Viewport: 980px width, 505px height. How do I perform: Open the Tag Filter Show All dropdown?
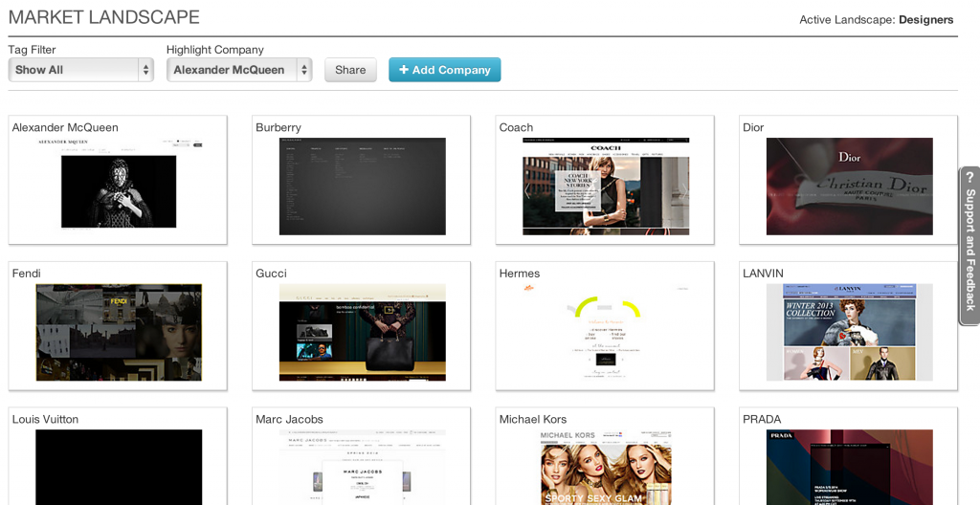pos(80,70)
